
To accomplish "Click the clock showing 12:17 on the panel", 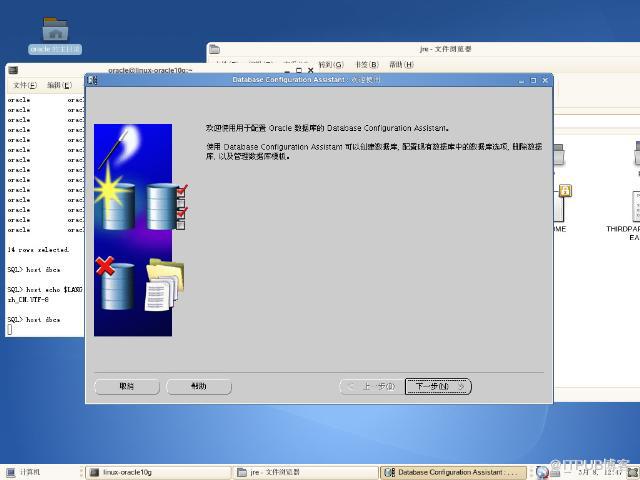I will 599,472.
